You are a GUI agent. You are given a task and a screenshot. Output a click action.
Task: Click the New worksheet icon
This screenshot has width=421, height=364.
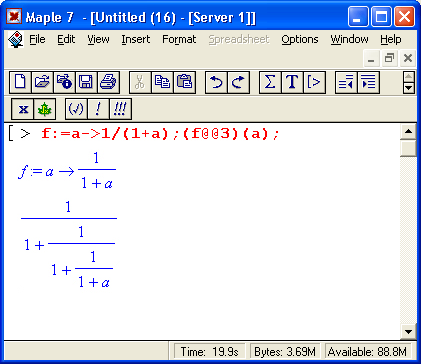pos(20,82)
